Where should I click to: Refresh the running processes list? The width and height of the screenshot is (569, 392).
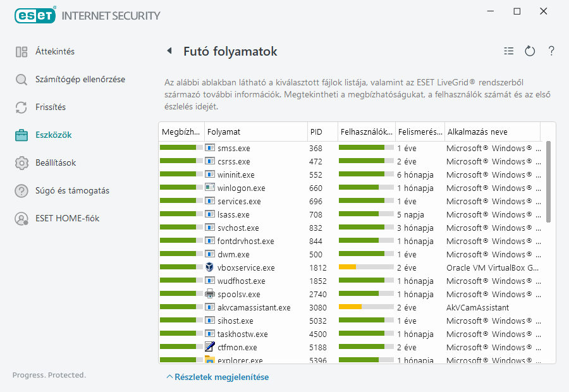click(530, 51)
